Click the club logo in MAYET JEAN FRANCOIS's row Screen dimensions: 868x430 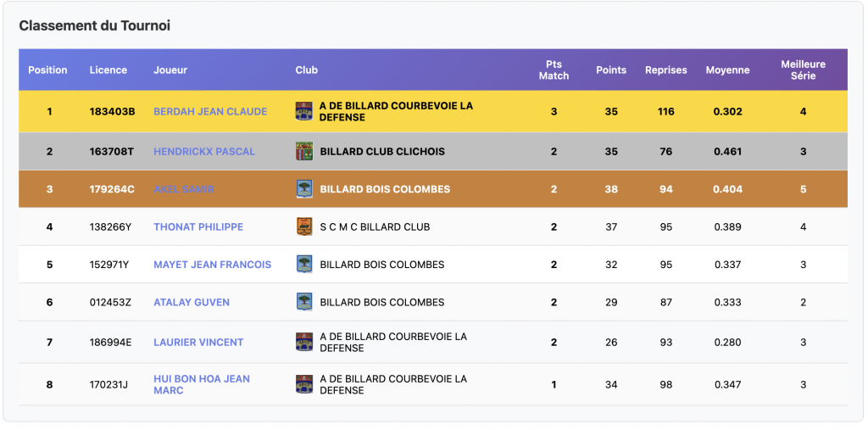pyautogui.click(x=303, y=265)
